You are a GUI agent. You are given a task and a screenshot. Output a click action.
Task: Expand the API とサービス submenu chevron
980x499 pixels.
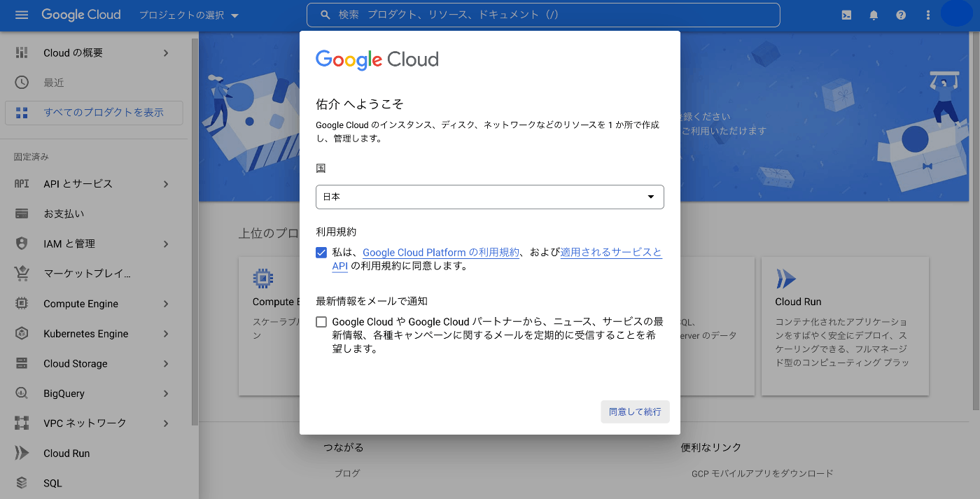pos(166,184)
